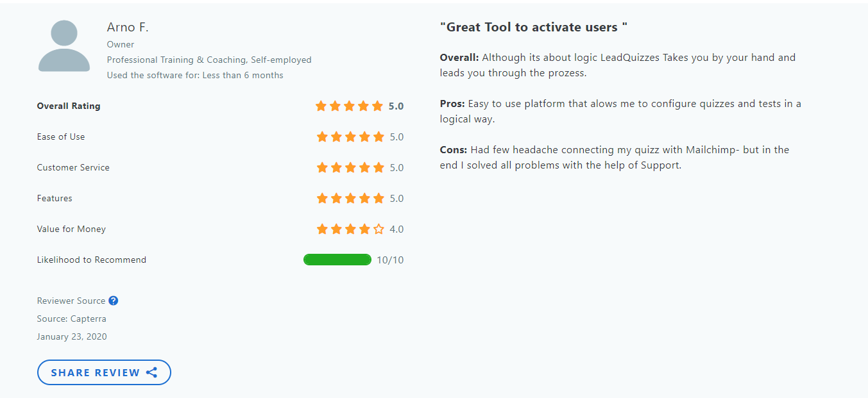Click the Professional Training & Coaching industry text
The height and width of the screenshot is (398, 868).
click(x=209, y=60)
